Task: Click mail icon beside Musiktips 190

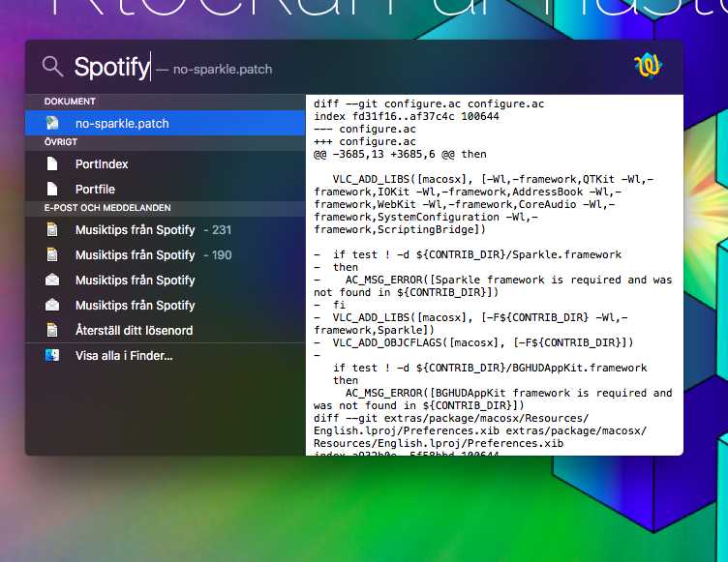Action: pos(52,254)
